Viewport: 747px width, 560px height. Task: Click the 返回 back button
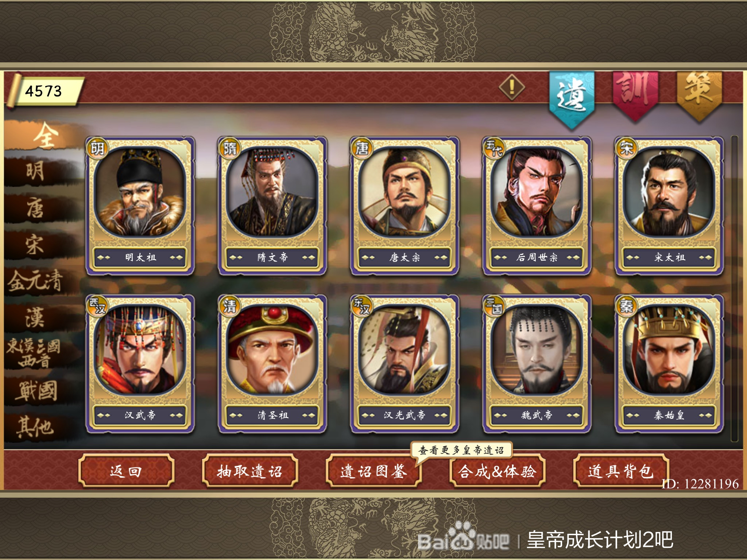[126, 471]
